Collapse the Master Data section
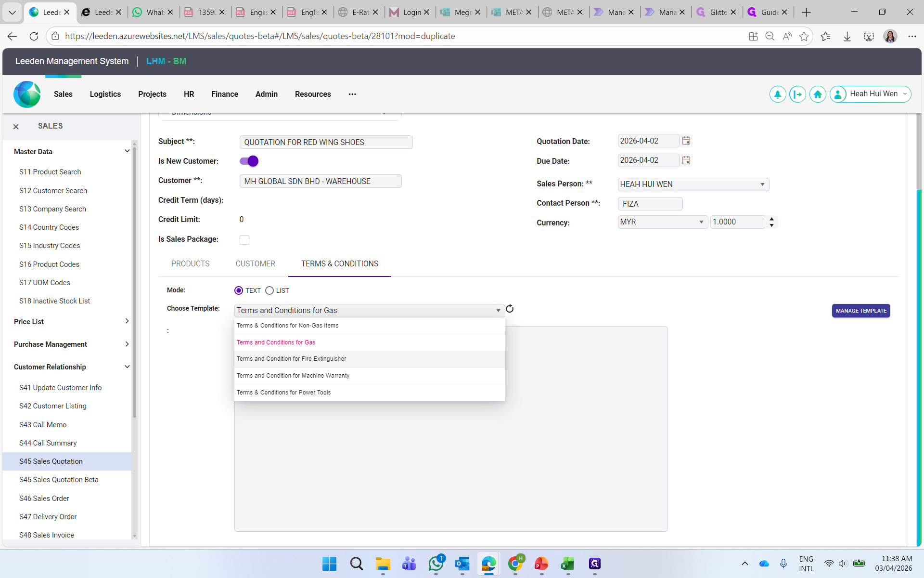This screenshot has width=924, height=578. click(127, 151)
